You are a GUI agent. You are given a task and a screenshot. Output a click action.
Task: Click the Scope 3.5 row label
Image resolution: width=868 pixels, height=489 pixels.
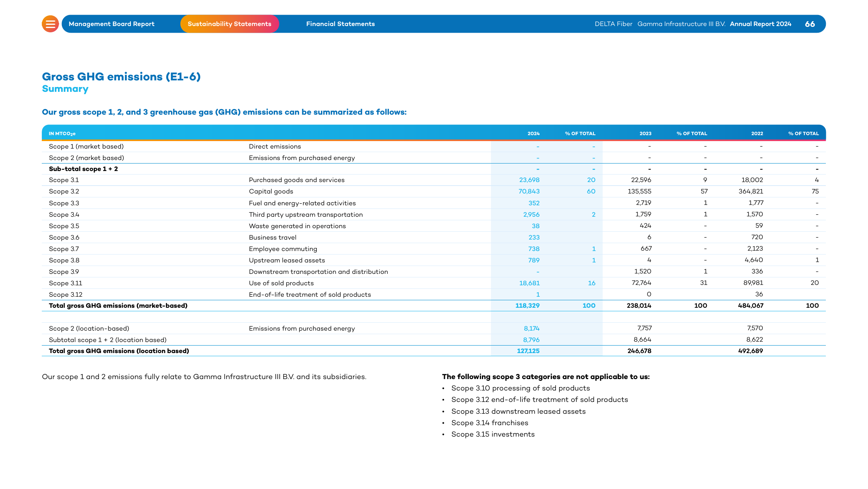tap(64, 226)
